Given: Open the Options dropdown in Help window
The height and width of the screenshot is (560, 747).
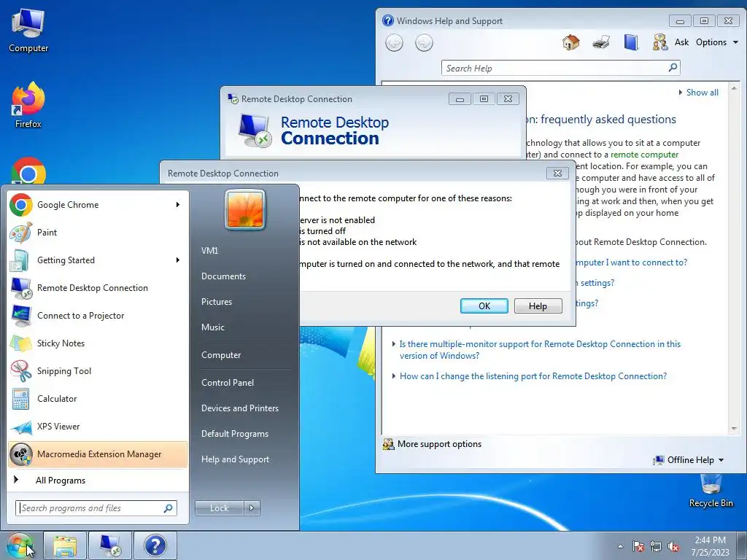Looking at the screenshot, I should [717, 42].
